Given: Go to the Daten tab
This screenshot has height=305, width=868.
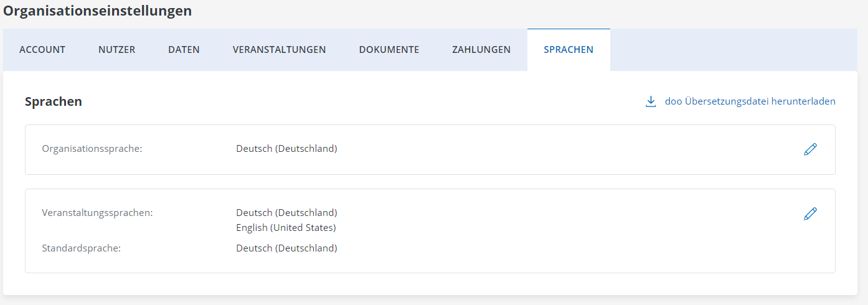Looking at the screenshot, I should (x=184, y=50).
